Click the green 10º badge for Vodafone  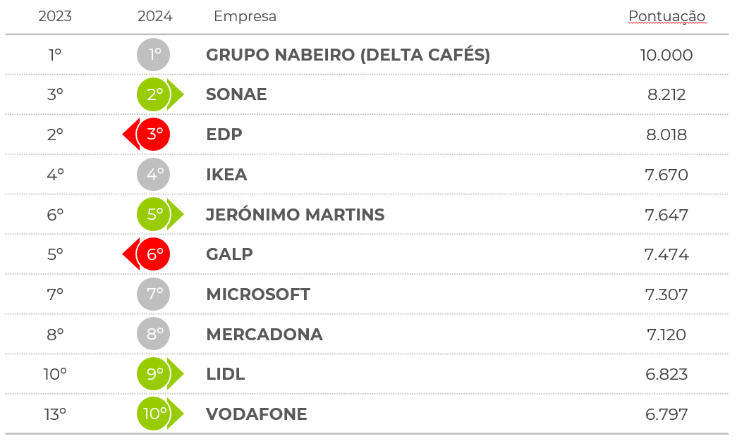coord(155,414)
